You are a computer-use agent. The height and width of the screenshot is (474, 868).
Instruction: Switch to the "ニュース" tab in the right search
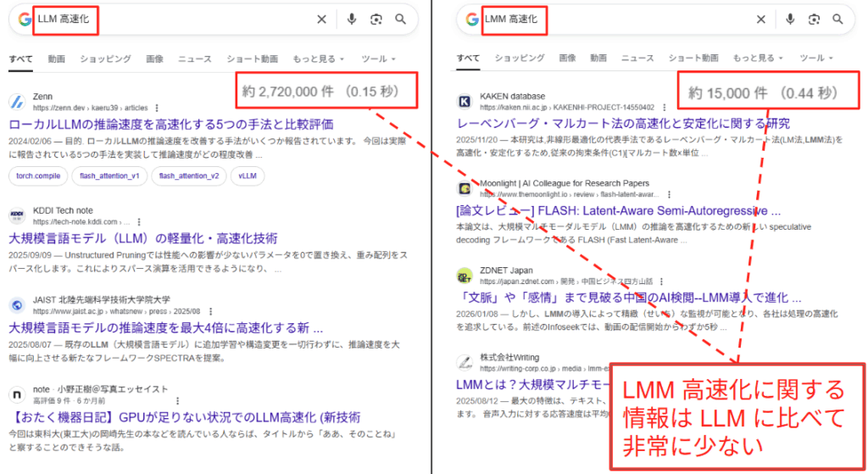click(637, 59)
